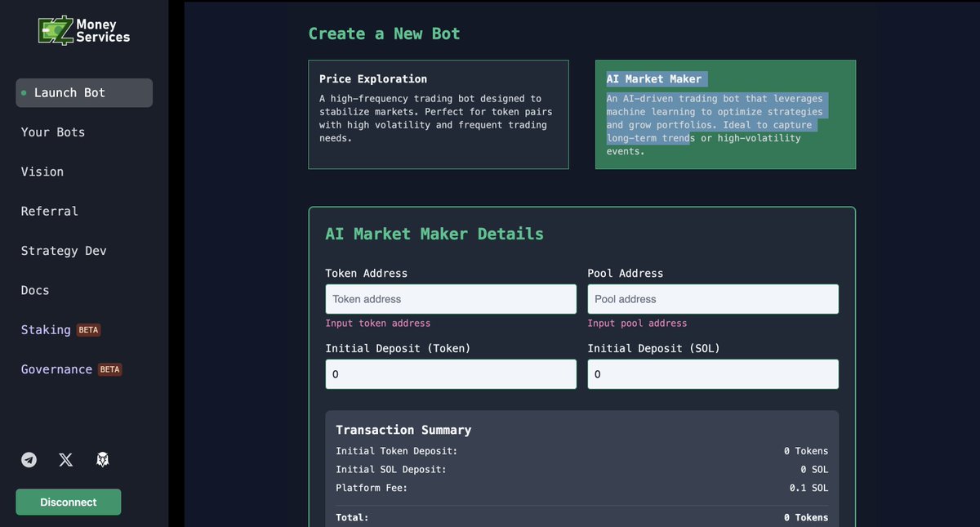Open the Strategy Dev page
Viewport: 980px width, 527px height.
pyautogui.click(x=63, y=251)
